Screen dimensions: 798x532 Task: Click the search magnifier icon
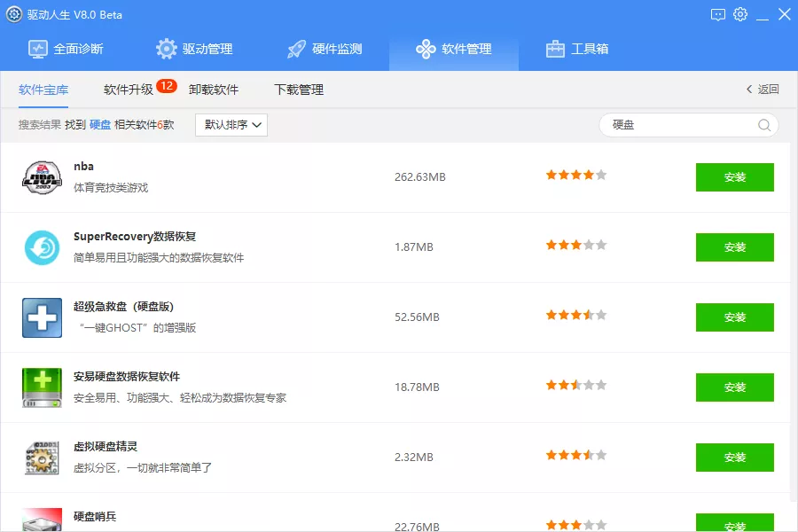(763, 125)
